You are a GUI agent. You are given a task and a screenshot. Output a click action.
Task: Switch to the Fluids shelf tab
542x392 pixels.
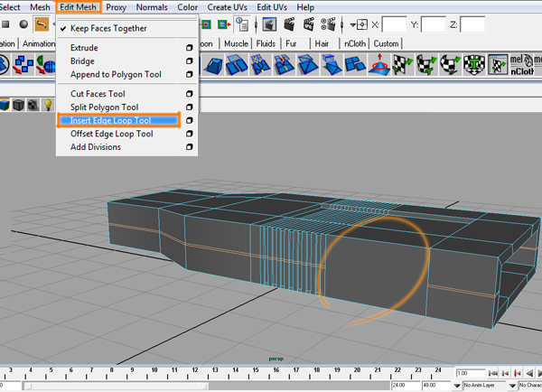point(266,43)
